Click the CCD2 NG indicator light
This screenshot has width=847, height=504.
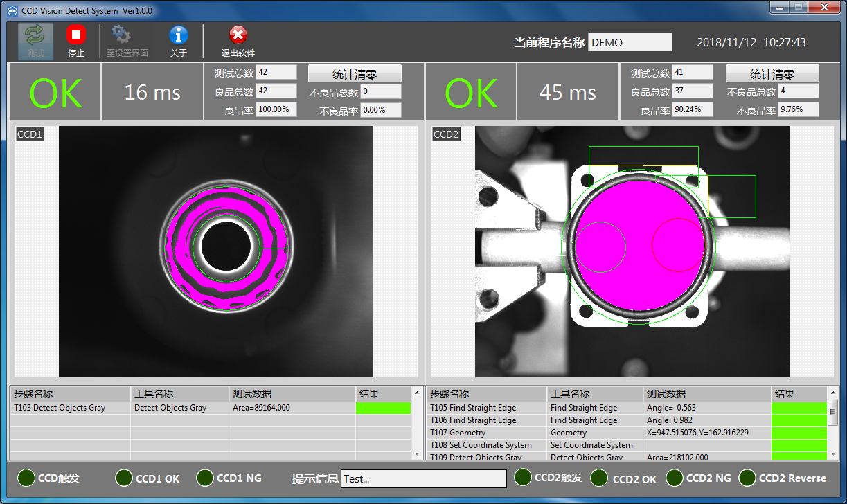[x=675, y=478]
